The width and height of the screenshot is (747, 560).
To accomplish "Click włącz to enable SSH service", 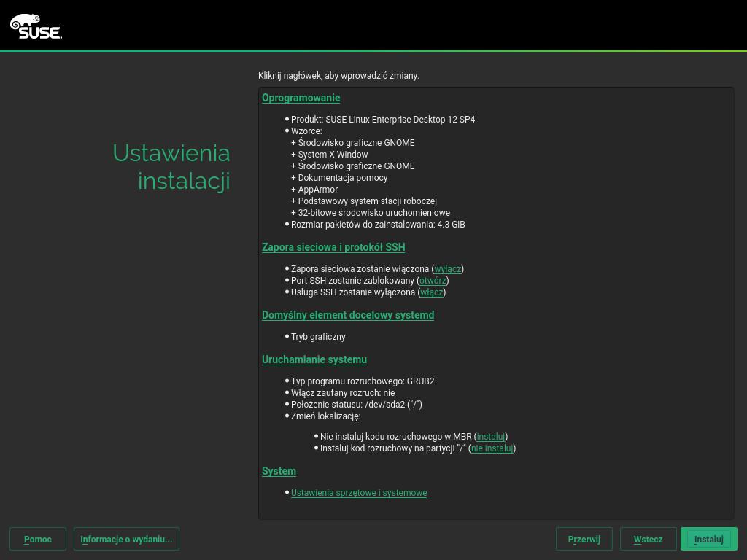I will point(432,292).
